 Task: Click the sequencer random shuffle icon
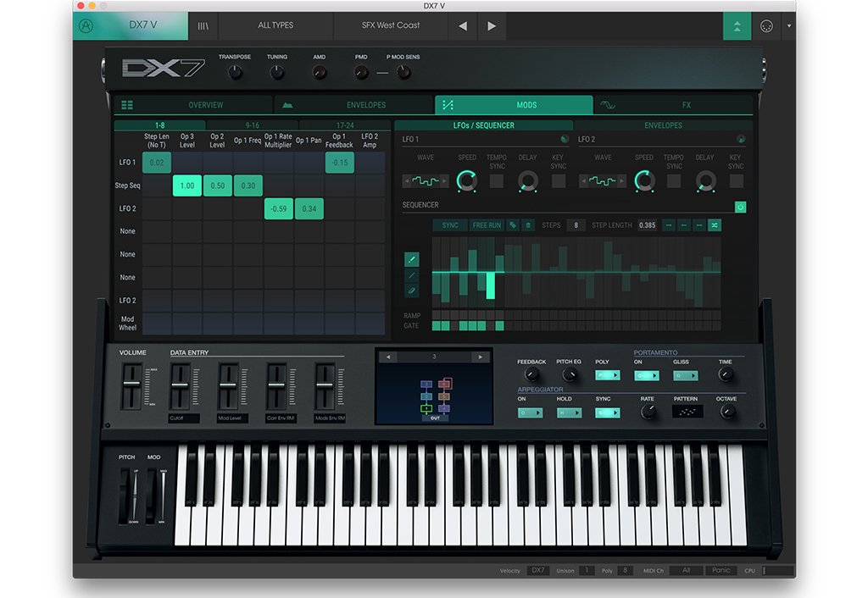click(x=715, y=225)
